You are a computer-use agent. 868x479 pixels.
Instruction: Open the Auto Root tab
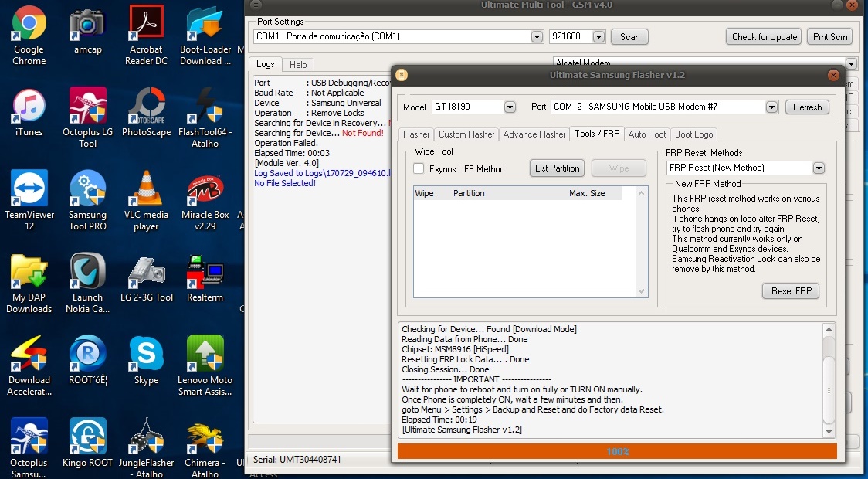click(x=647, y=134)
